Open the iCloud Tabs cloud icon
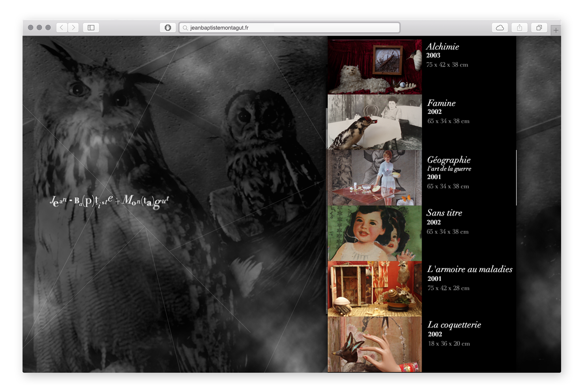 pyautogui.click(x=500, y=28)
